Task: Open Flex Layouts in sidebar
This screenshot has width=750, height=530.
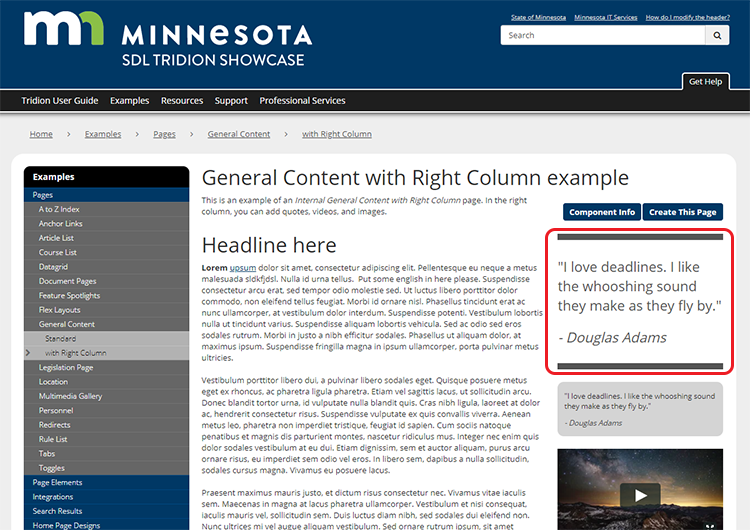Action: point(107,309)
